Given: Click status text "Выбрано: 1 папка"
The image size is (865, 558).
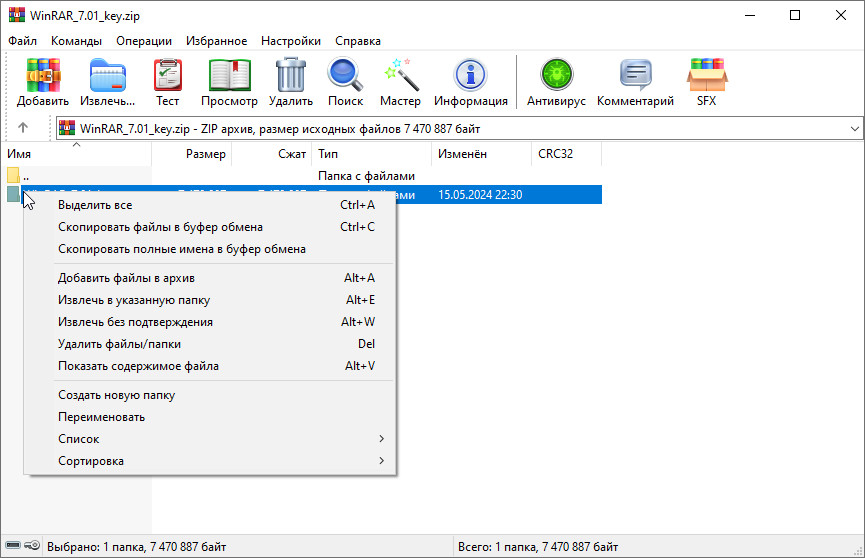Looking at the screenshot, I should tap(96, 547).
